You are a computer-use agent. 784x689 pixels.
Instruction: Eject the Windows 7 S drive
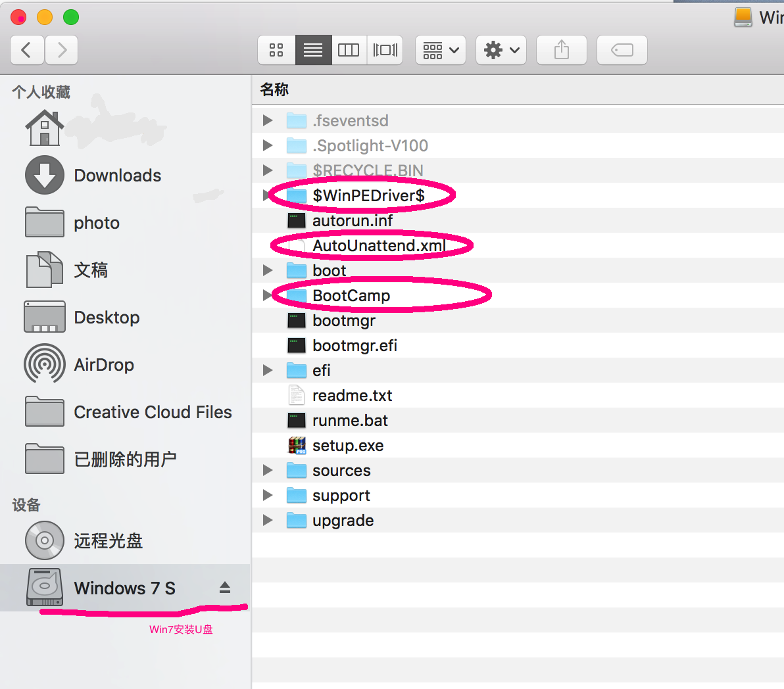click(x=226, y=587)
